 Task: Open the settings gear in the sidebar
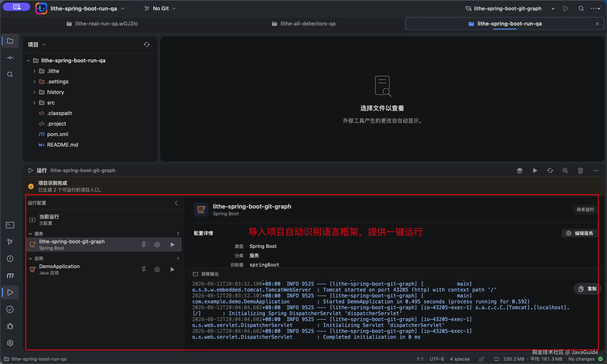pos(10,343)
